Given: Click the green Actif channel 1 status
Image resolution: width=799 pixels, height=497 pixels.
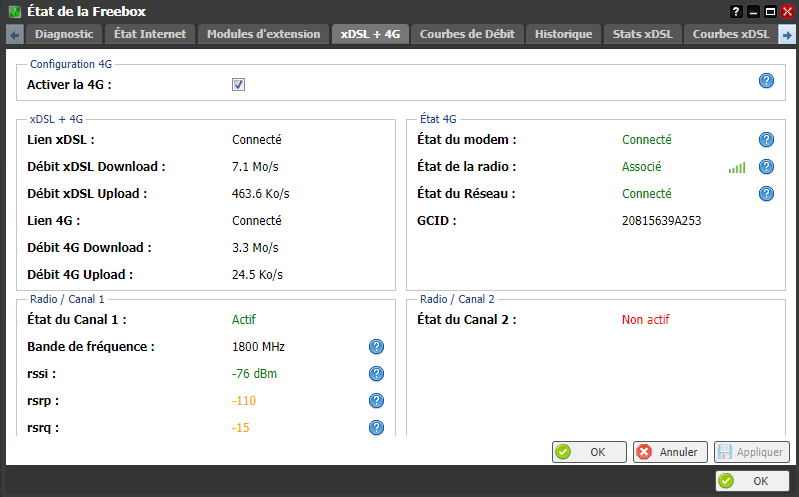Looking at the screenshot, I should pos(244,320).
